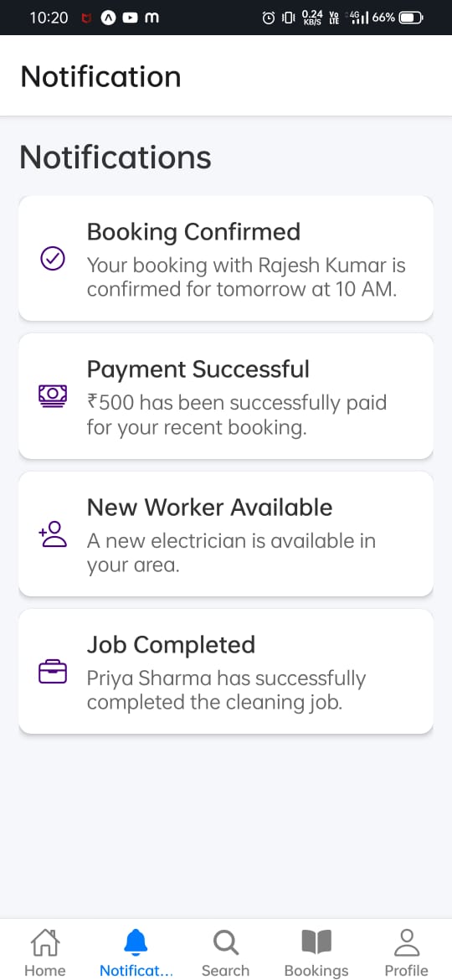
Task: Open the New Worker Available notification
Action: [x=226, y=534]
